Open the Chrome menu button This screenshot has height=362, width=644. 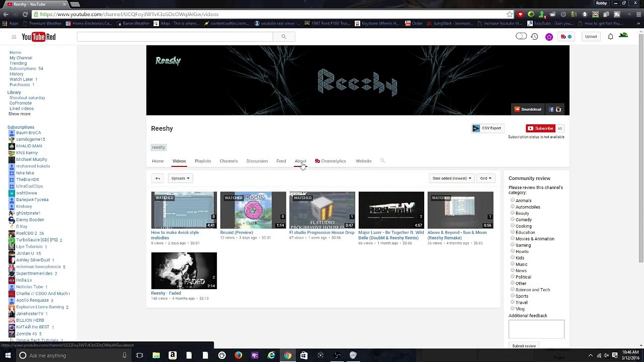(638, 14)
